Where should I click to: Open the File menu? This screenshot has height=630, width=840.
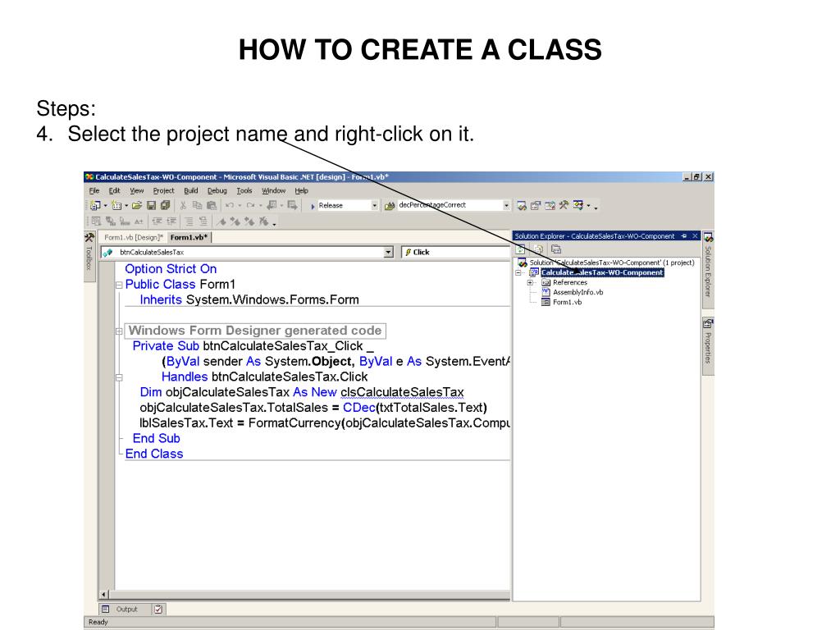click(94, 190)
